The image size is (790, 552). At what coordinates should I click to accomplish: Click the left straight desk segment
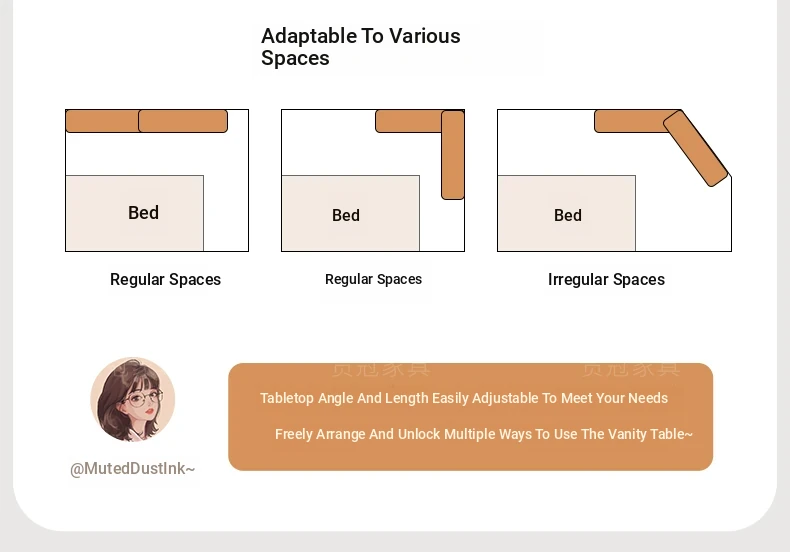click(x=102, y=121)
